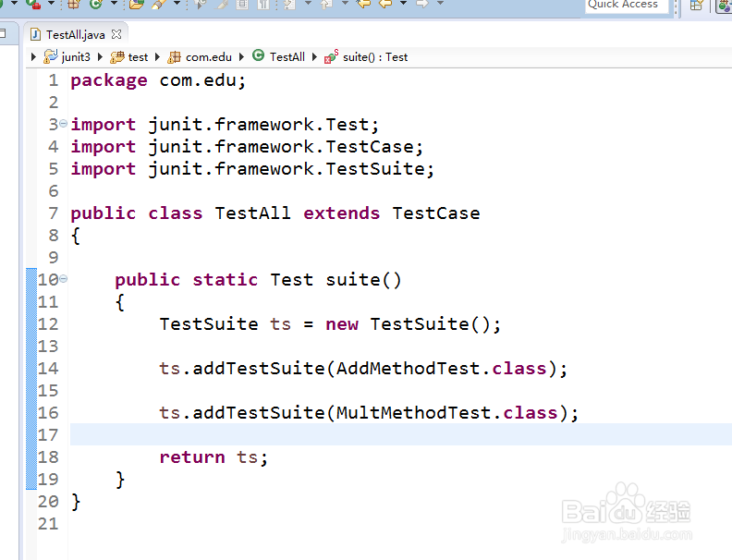
Task: Place cursor on highlighted blank line 17
Action: pyautogui.click(x=400, y=434)
